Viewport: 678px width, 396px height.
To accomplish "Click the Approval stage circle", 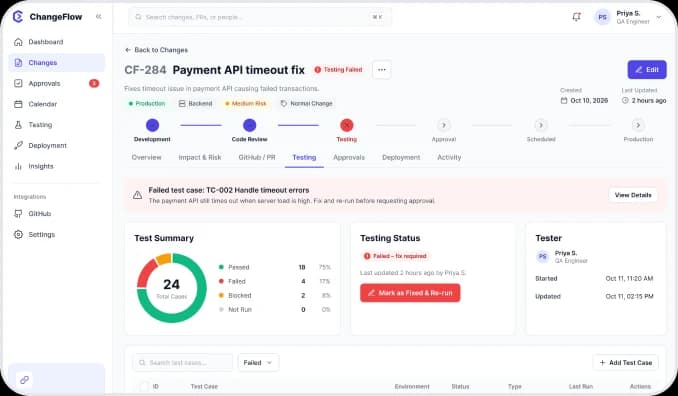I will (444, 125).
